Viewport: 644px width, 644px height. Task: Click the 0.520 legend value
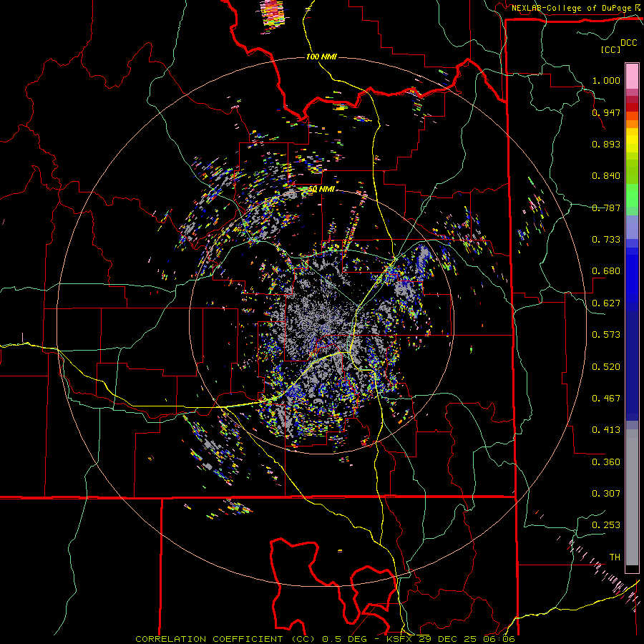click(x=606, y=367)
